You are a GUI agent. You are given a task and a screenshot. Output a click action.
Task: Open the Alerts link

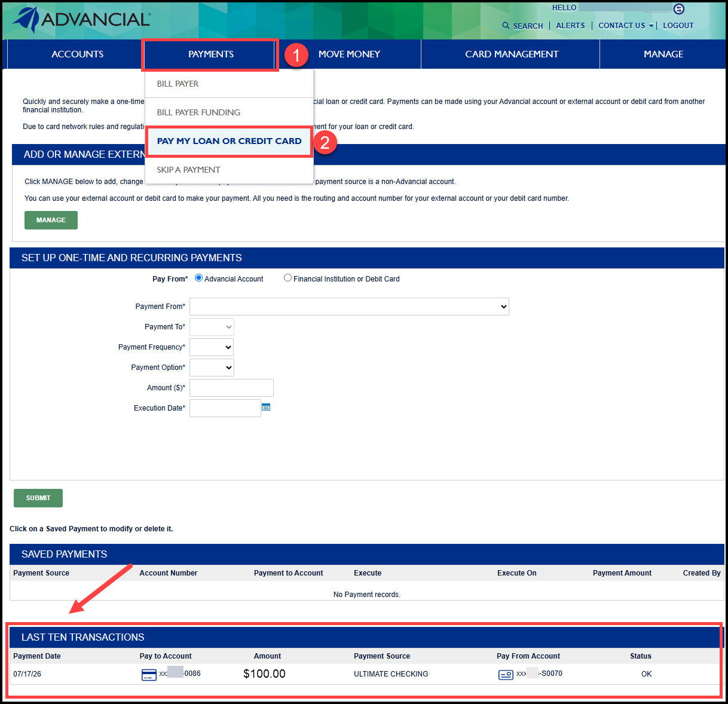570,26
